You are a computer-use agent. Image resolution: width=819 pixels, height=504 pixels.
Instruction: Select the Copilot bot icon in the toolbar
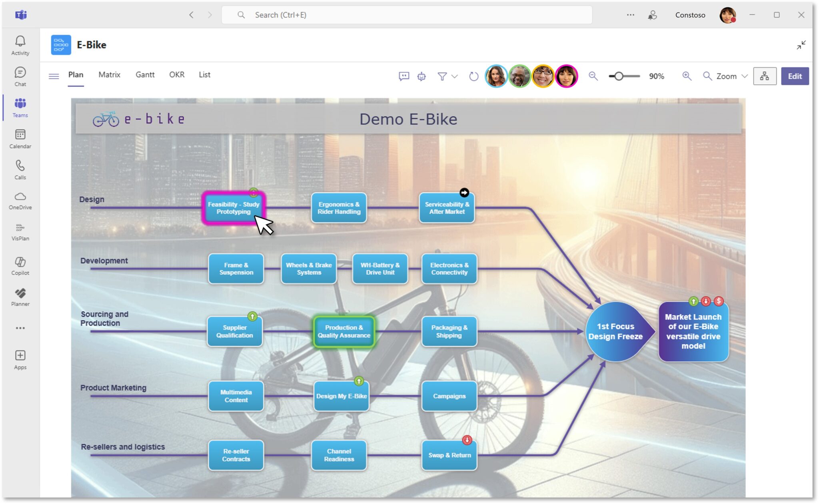(x=421, y=76)
